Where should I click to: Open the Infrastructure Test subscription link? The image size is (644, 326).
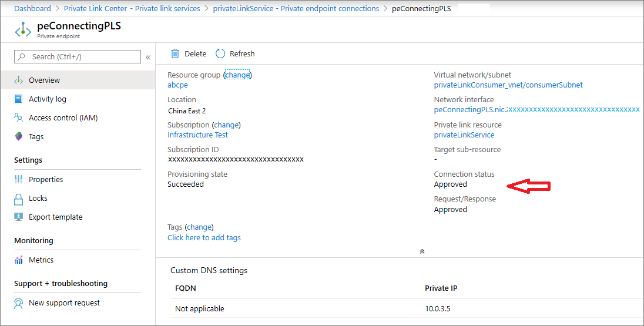coord(197,135)
